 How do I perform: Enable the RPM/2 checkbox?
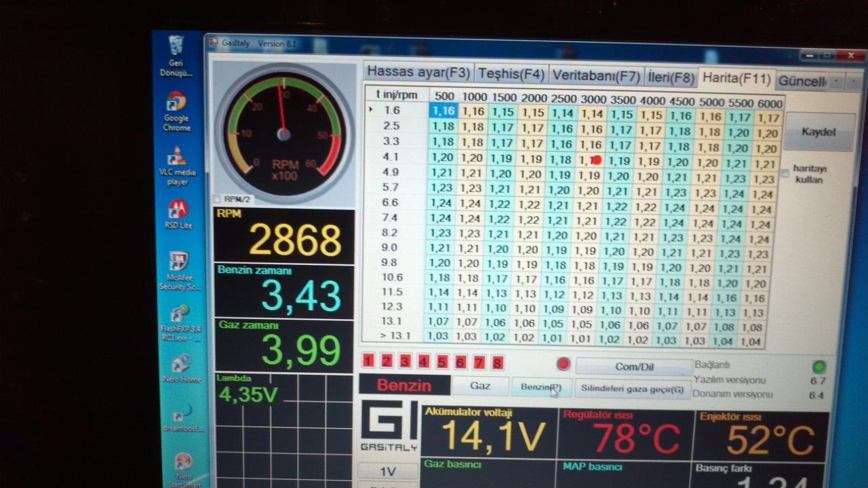click(217, 199)
